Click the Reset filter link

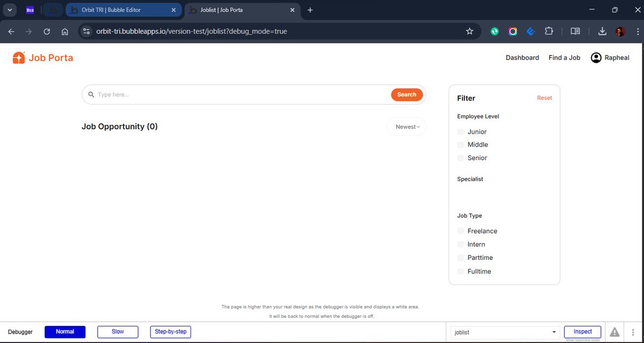544,98
